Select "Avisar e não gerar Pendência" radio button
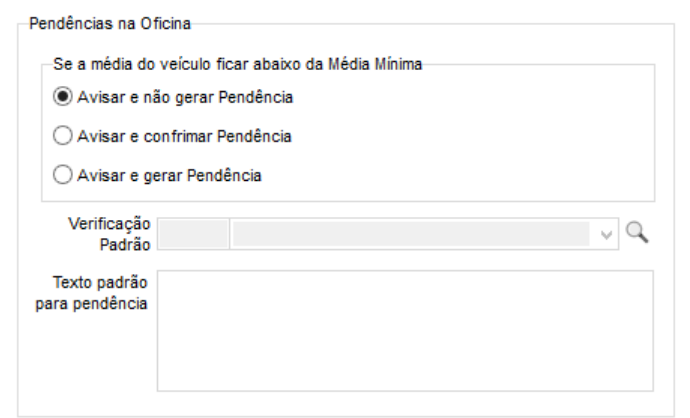The height and width of the screenshot is (418, 690). 62,98
